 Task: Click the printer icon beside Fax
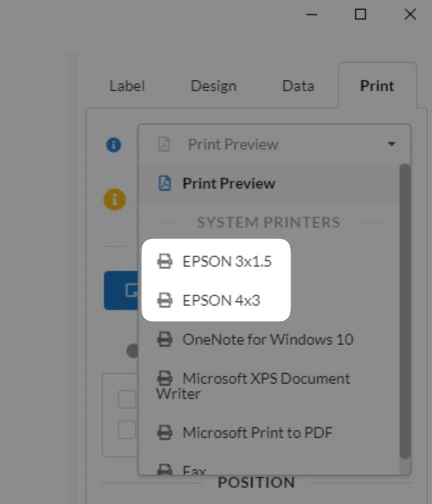165,469
